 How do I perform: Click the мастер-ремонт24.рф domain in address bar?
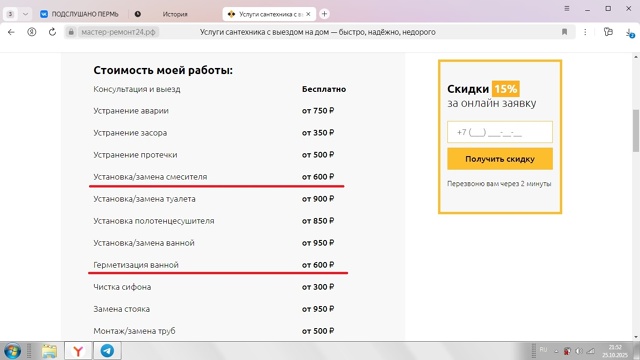pos(118,32)
